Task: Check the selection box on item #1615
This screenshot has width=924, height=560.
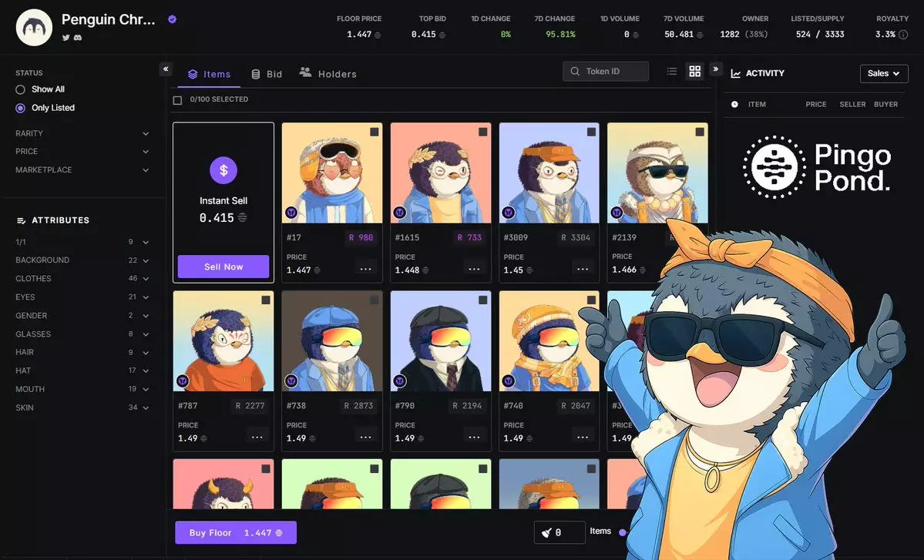Action: [x=482, y=132]
